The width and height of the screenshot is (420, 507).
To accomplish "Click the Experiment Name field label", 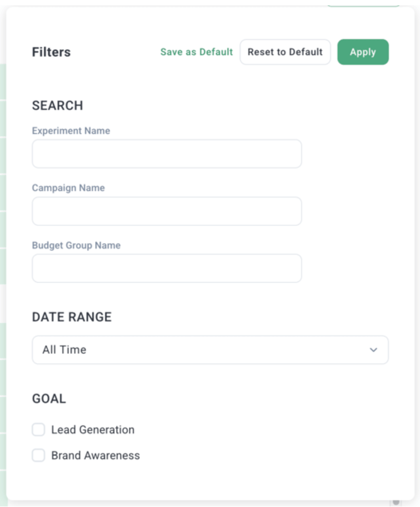I will pos(72,130).
